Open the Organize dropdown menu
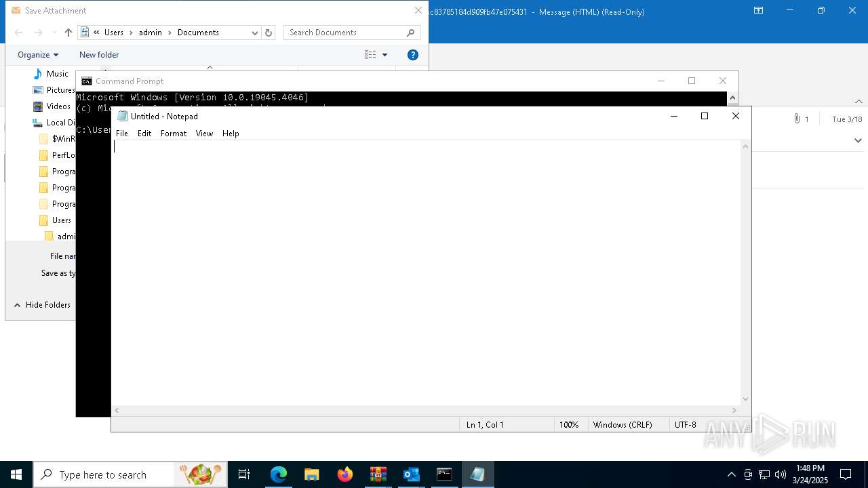Image resolution: width=868 pixels, height=488 pixels. pyautogui.click(x=38, y=55)
